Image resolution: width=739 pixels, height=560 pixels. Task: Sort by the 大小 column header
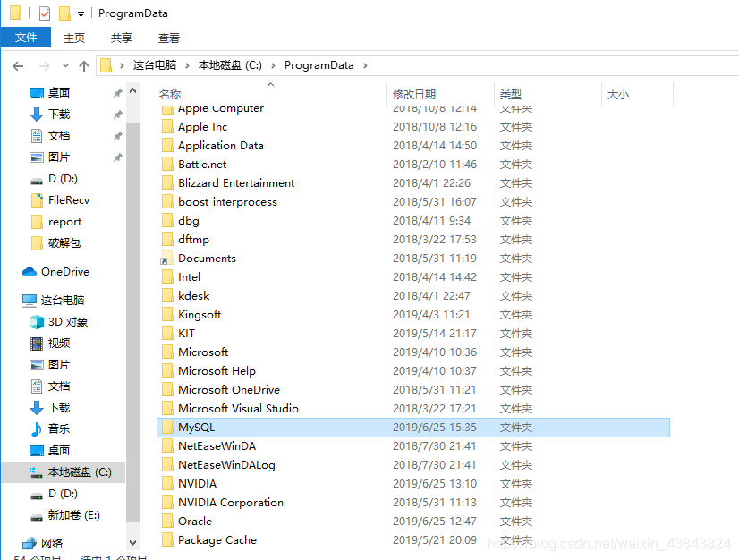618,94
